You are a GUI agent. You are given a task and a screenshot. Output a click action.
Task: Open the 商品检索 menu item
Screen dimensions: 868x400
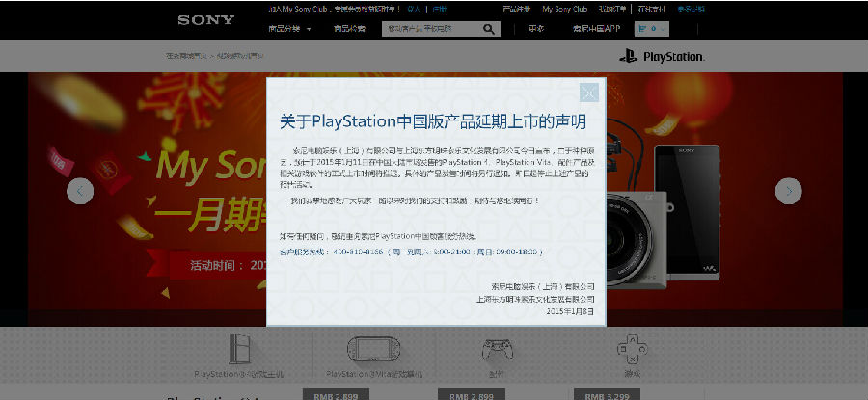349,29
